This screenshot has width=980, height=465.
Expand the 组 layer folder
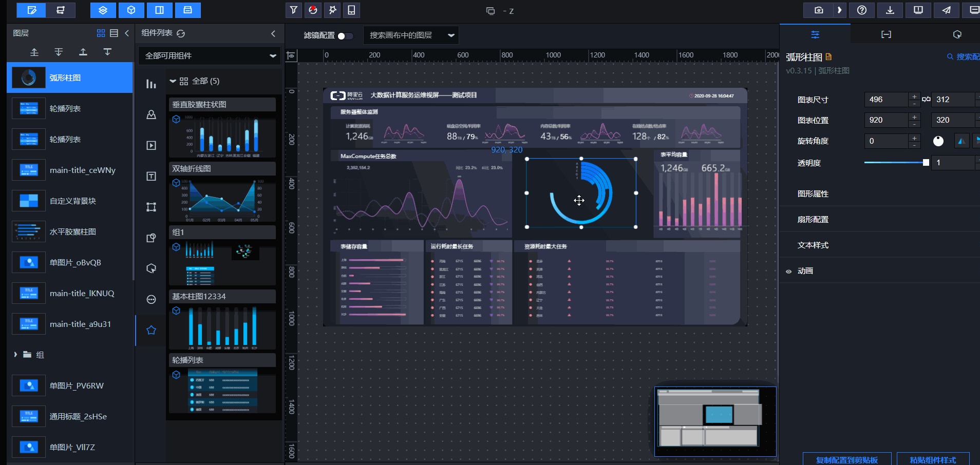pos(15,355)
